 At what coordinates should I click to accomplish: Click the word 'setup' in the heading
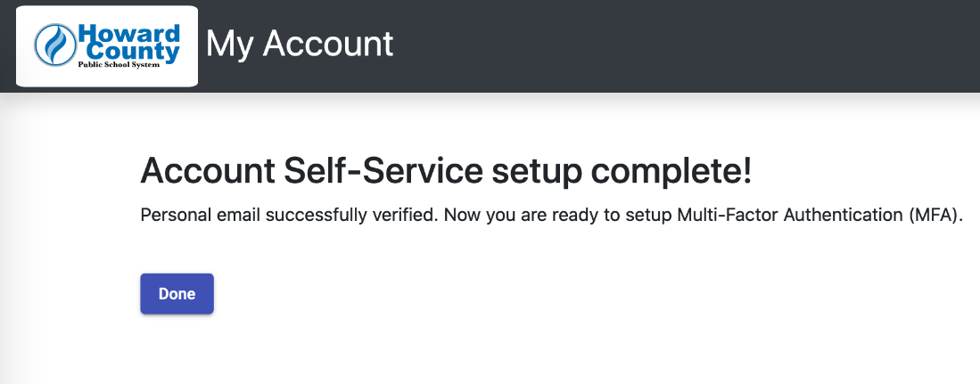(x=536, y=172)
